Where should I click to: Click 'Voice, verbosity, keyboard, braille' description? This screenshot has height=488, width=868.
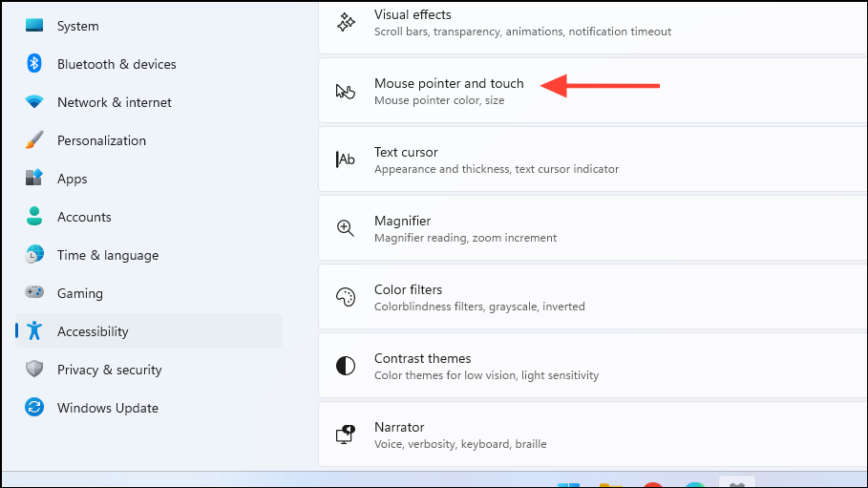[460, 444]
